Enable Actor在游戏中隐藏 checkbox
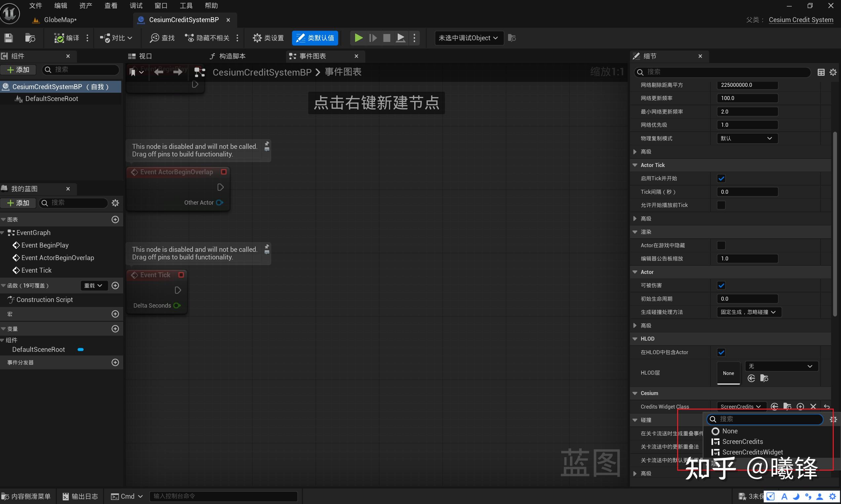 click(721, 245)
